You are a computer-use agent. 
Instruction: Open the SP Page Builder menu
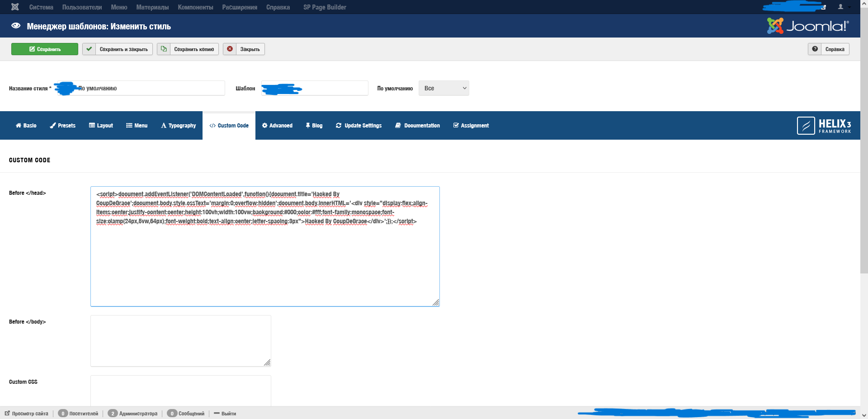325,7
